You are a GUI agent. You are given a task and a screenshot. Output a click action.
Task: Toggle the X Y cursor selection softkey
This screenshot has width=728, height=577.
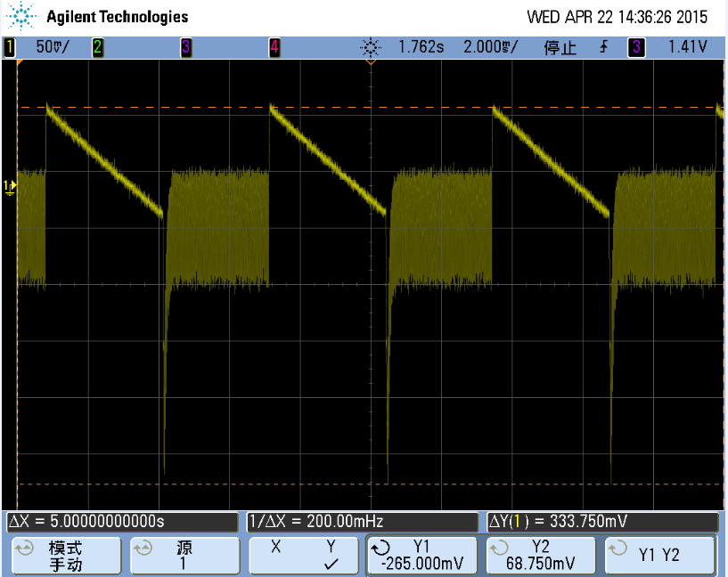pyautogui.click(x=304, y=556)
